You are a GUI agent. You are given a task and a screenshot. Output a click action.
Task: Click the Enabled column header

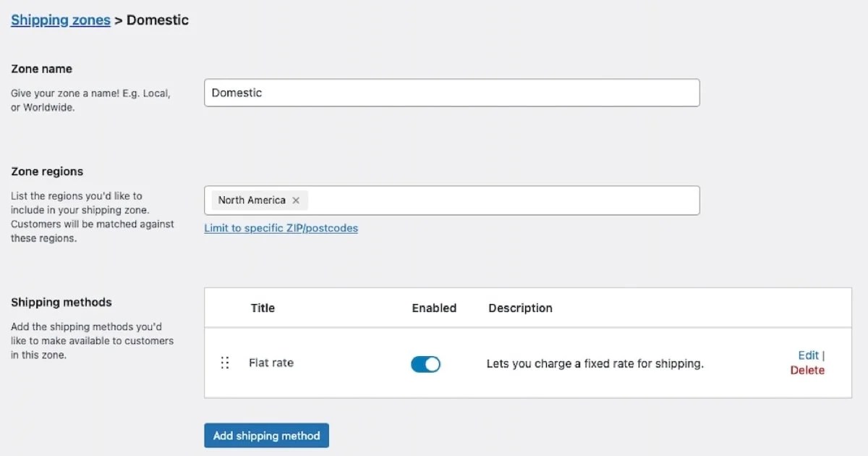(434, 308)
